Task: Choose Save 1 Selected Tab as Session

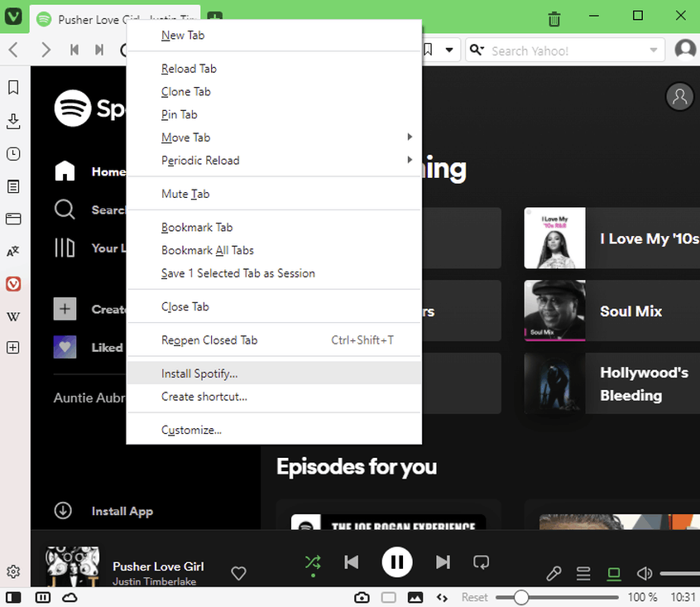Action: pyautogui.click(x=274, y=273)
